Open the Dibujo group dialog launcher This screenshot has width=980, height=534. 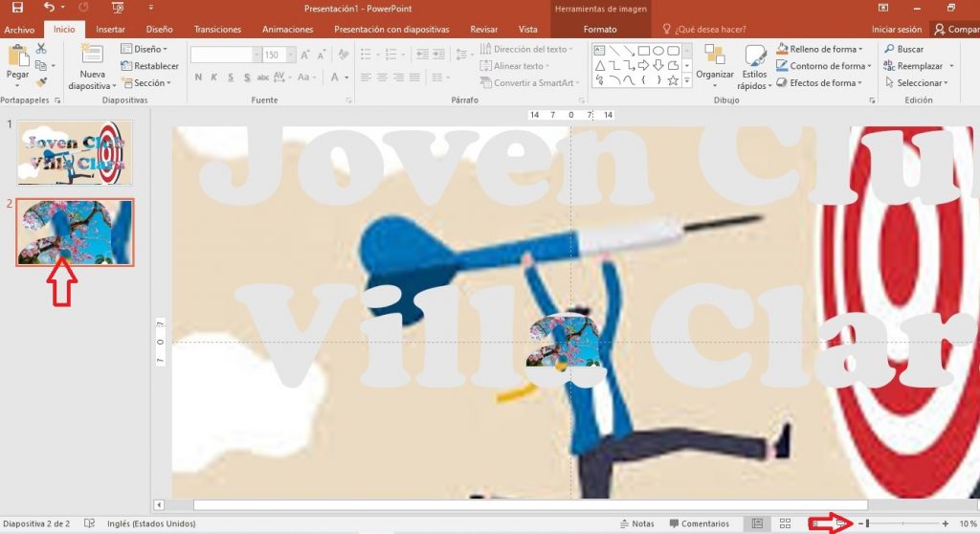tap(872, 100)
